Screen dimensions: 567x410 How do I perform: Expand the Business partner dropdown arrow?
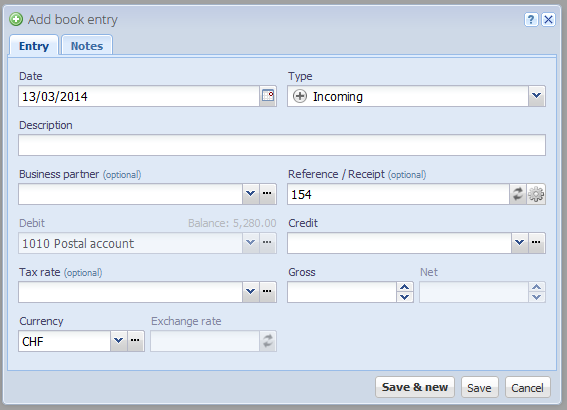click(x=250, y=194)
